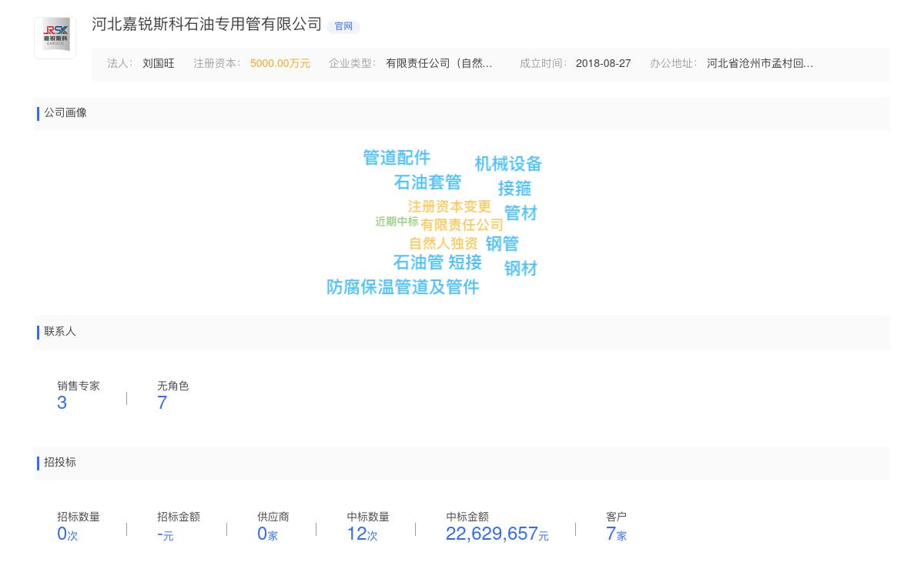Viewport: 924px width, 579px height.
Task: Open the 官网 official website link
Action: pyautogui.click(x=343, y=26)
